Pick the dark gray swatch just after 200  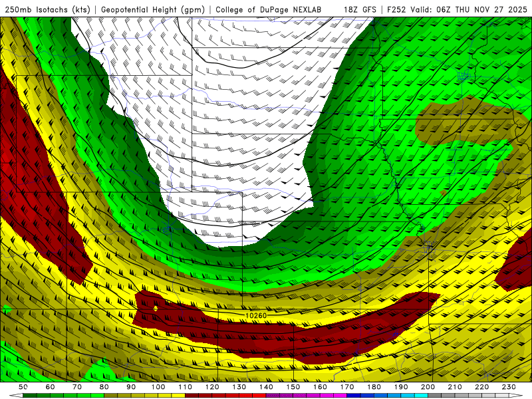coord(435,396)
